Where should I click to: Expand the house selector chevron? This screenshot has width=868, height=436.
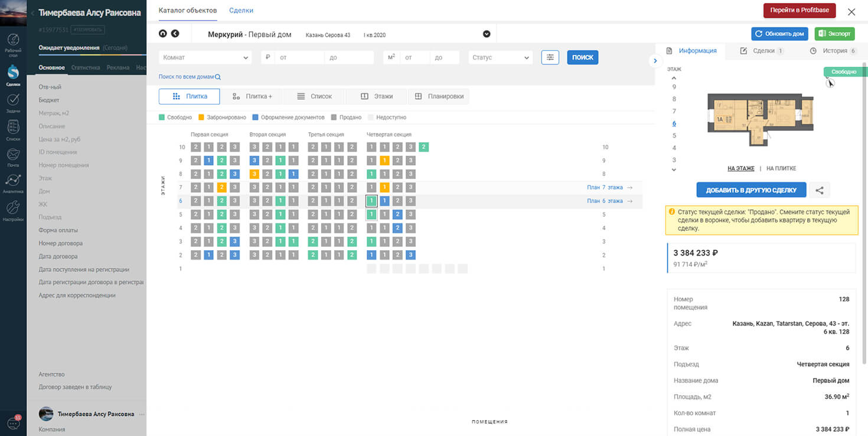pyautogui.click(x=487, y=34)
